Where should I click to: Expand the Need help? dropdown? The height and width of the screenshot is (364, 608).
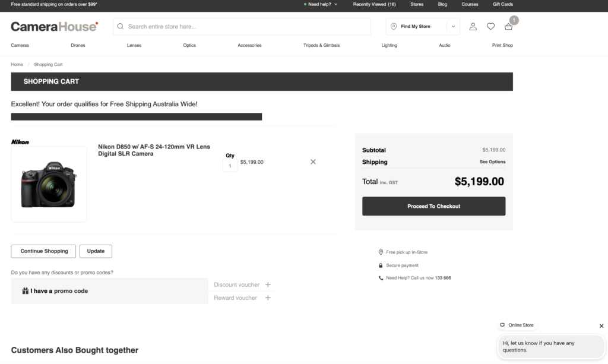tap(321, 4)
